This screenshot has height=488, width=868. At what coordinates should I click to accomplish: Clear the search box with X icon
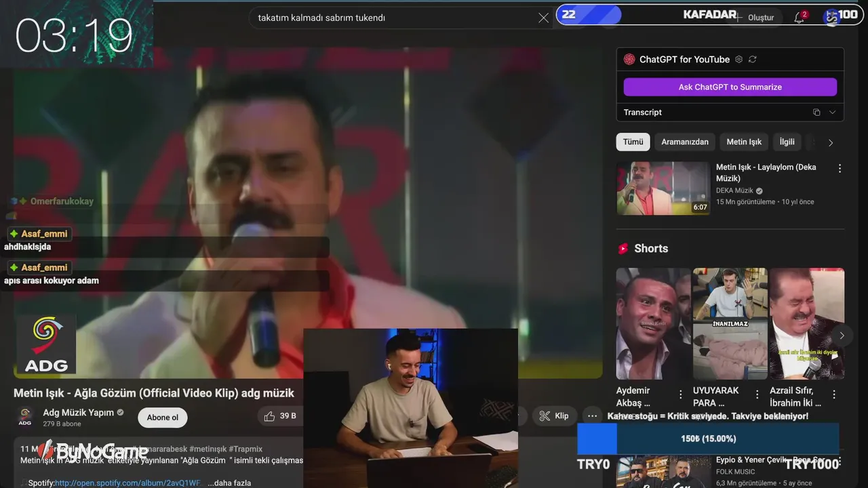tap(543, 18)
